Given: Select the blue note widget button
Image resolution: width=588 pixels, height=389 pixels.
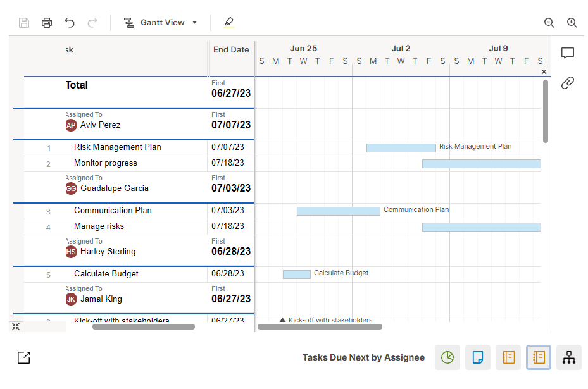Looking at the screenshot, I should [478, 357].
